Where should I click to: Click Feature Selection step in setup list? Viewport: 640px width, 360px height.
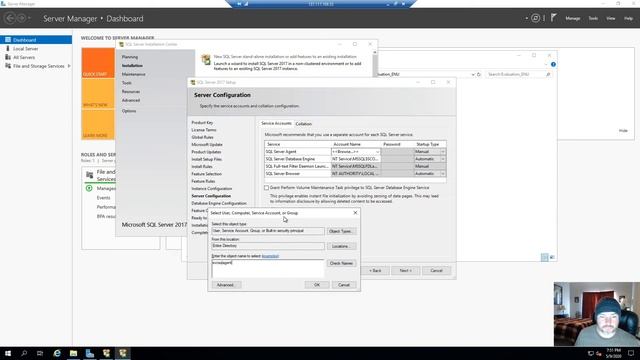tap(207, 174)
